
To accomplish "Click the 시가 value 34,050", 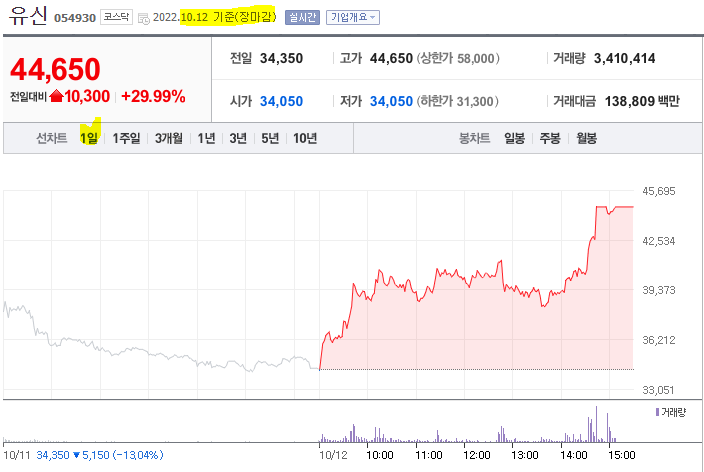I will [x=282, y=101].
